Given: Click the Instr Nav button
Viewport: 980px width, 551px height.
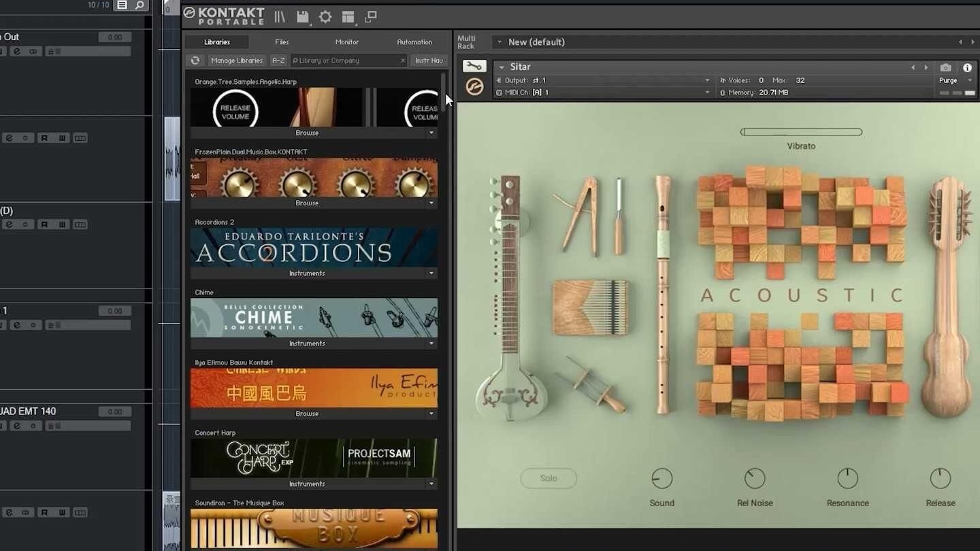Looking at the screenshot, I should coord(429,61).
